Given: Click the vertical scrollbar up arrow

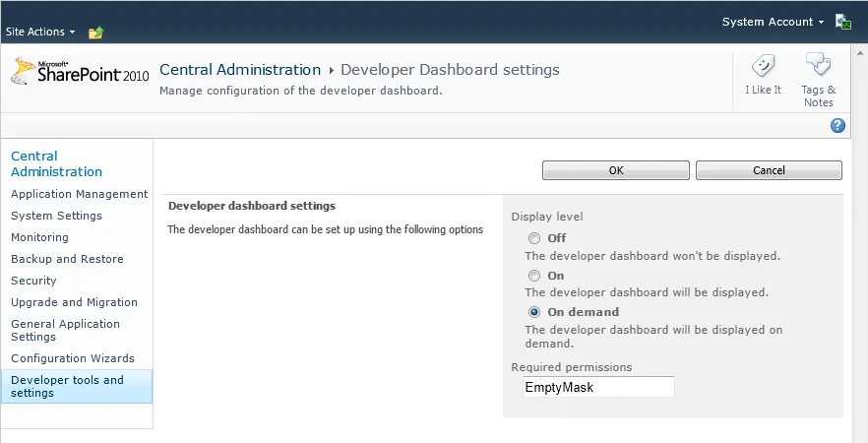Looking at the screenshot, I should (x=860, y=53).
